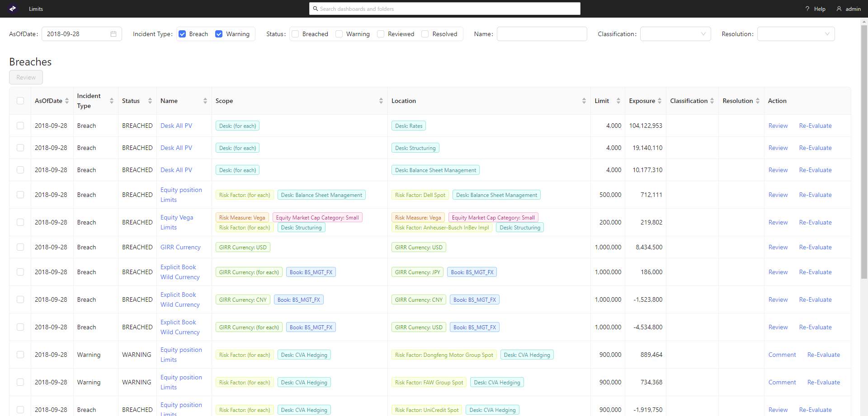Click Review for Anheuser-Busch InBev row

tap(778, 222)
